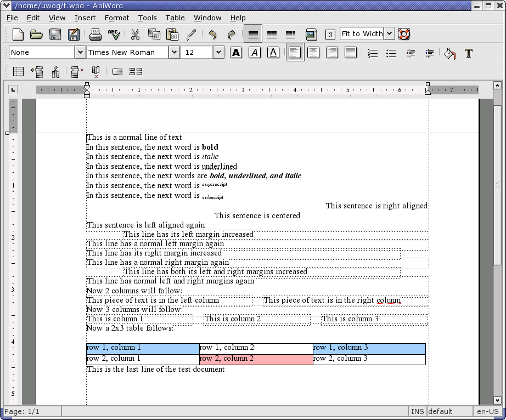506x420 pixels.
Task: Click the center alignment button
Action: 313,53
